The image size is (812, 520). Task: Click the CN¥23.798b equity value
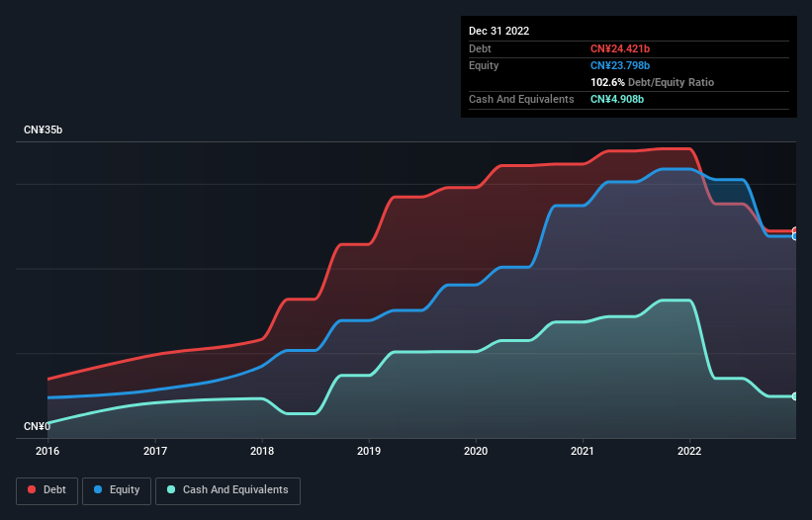point(620,65)
